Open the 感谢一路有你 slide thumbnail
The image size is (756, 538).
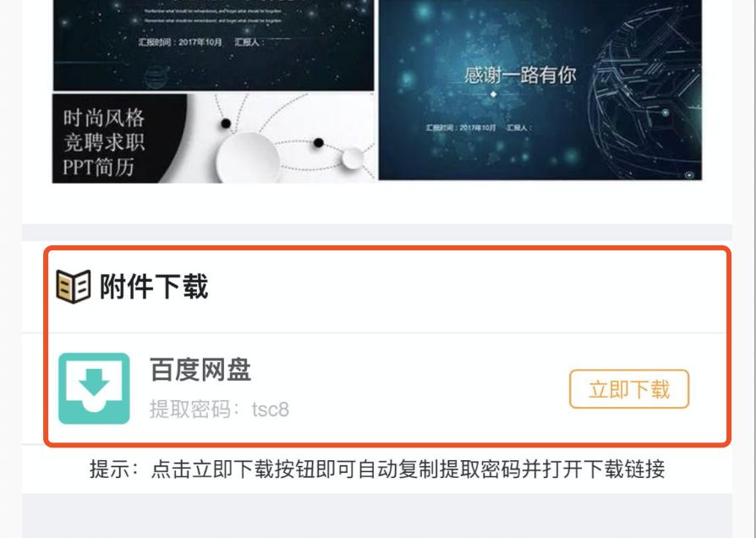(x=540, y=90)
